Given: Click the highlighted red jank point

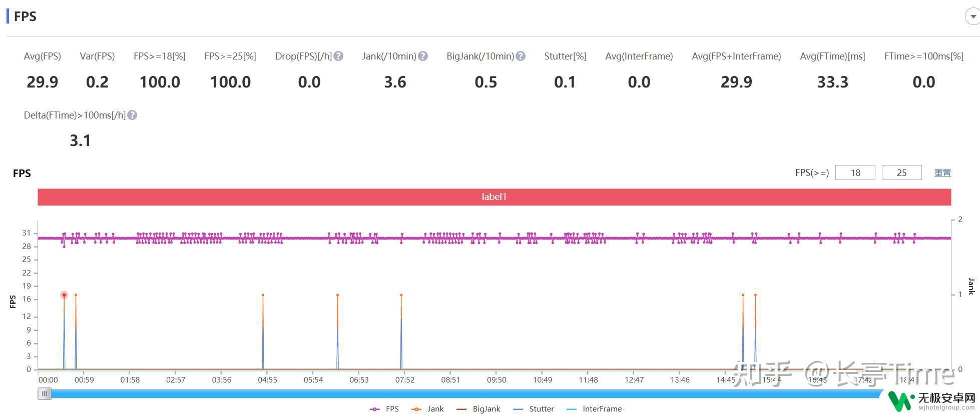Looking at the screenshot, I should coord(64,295).
